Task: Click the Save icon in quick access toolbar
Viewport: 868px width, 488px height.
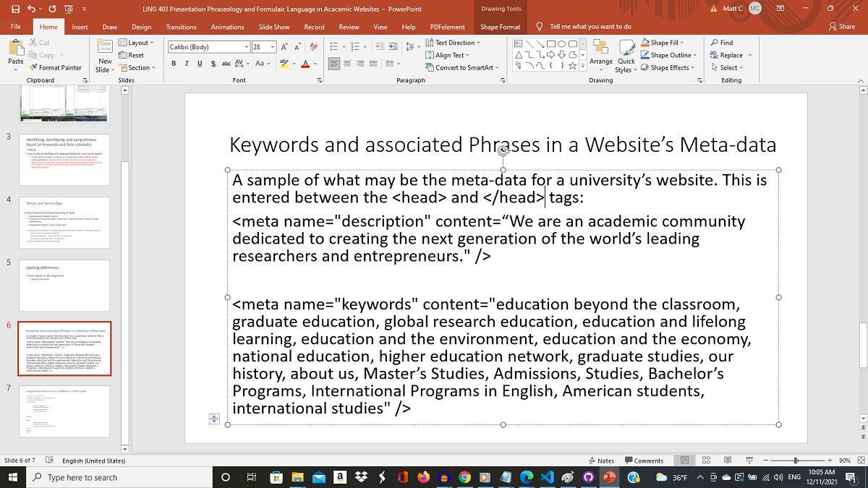Action: pos(17,9)
